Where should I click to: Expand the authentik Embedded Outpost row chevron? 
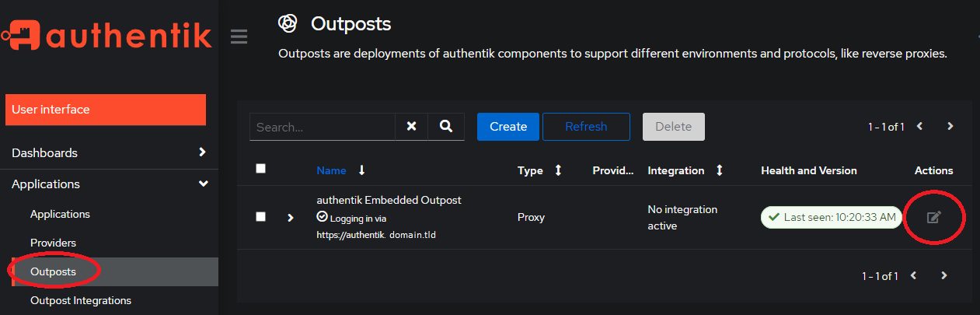[291, 218]
